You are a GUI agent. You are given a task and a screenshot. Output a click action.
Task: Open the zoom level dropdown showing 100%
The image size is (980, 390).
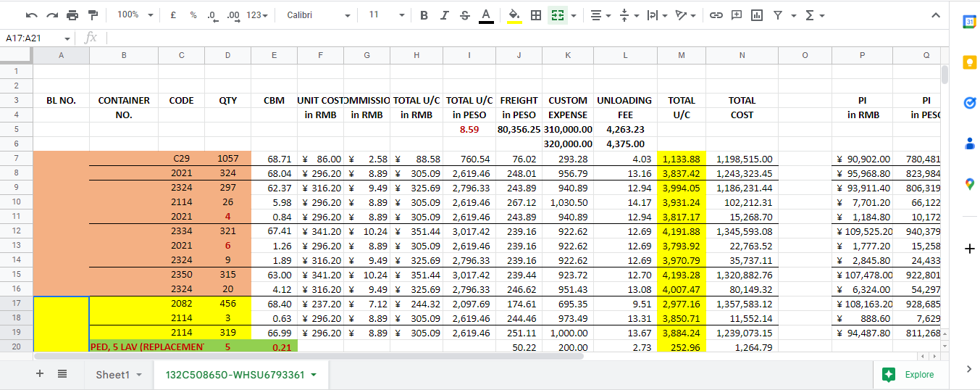pos(135,15)
